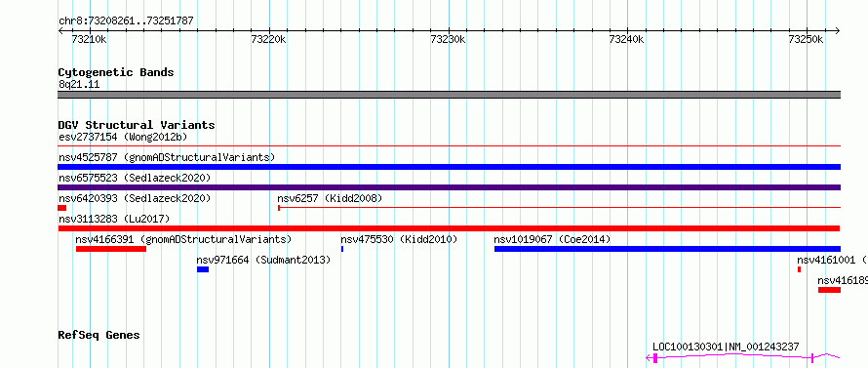Click the 73230k ruler position
Viewport: 868px width, 368px height.
click(448, 39)
